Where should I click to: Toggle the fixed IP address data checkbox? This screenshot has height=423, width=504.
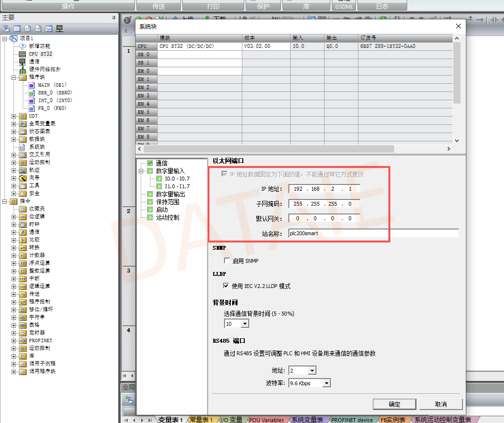pyautogui.click(x=224, y=174)
